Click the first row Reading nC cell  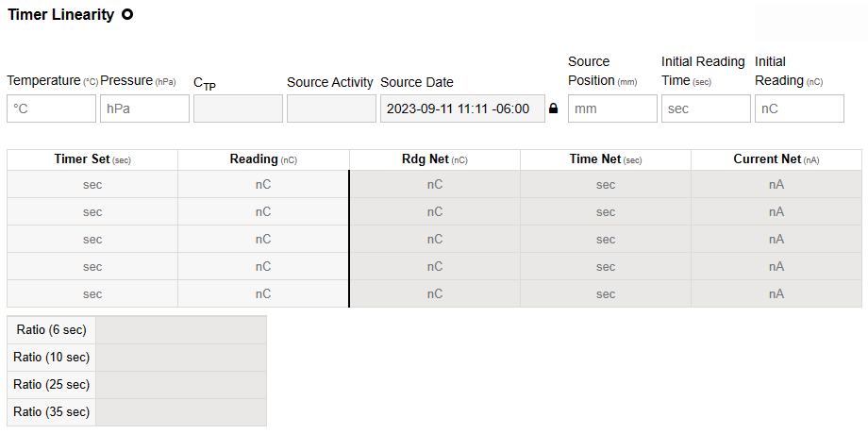pyautogui.click(x=263, y=185)
